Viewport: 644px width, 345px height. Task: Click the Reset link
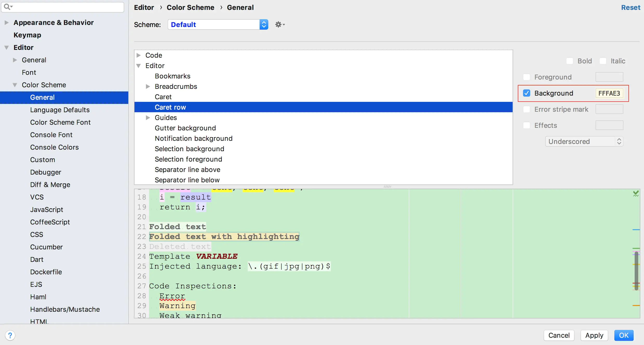point(630,8)
